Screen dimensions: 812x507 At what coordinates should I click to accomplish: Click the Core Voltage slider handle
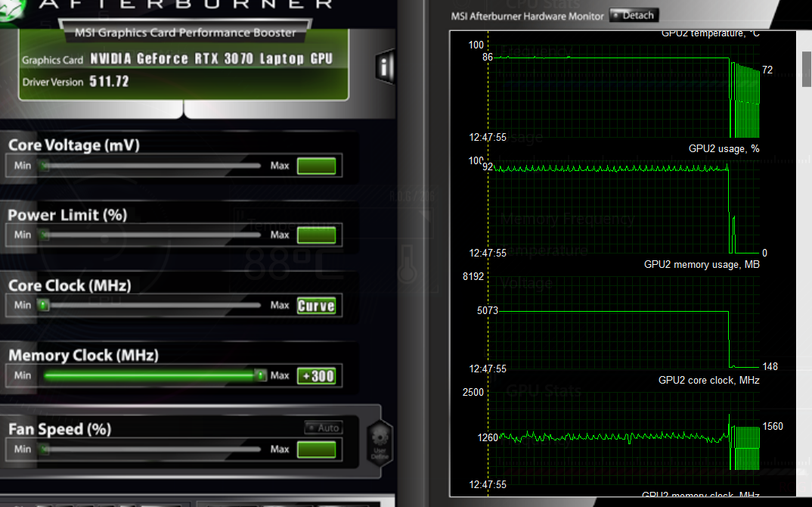45,166
